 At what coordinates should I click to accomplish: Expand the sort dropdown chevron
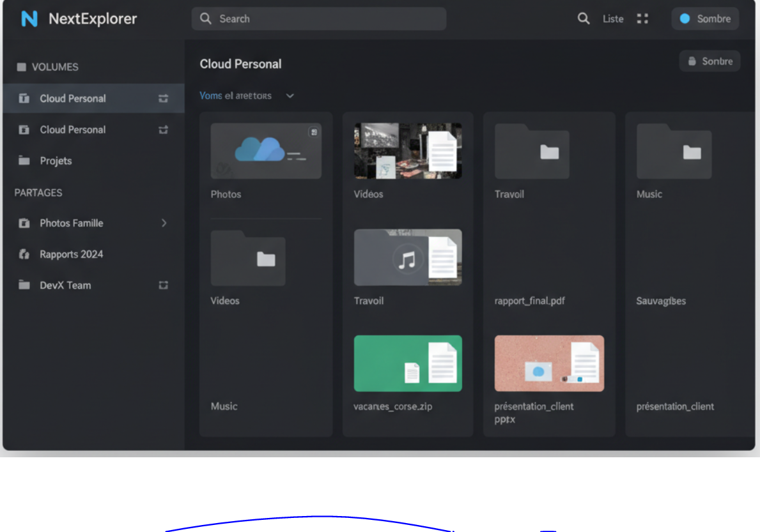(x=290, y=96)
